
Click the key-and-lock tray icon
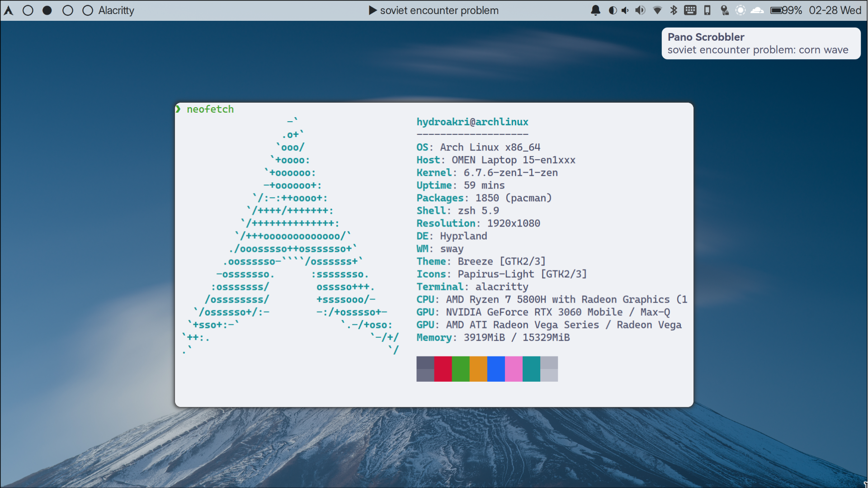(724, 10)
